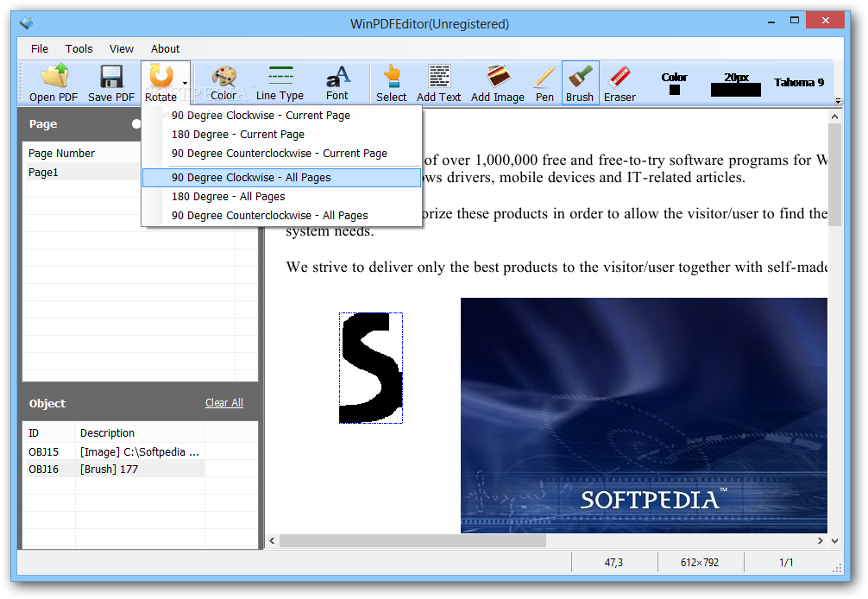Select the Page1 row in page list
The height and width of the screenshot is (599, 868).
(x=82, y=172)
